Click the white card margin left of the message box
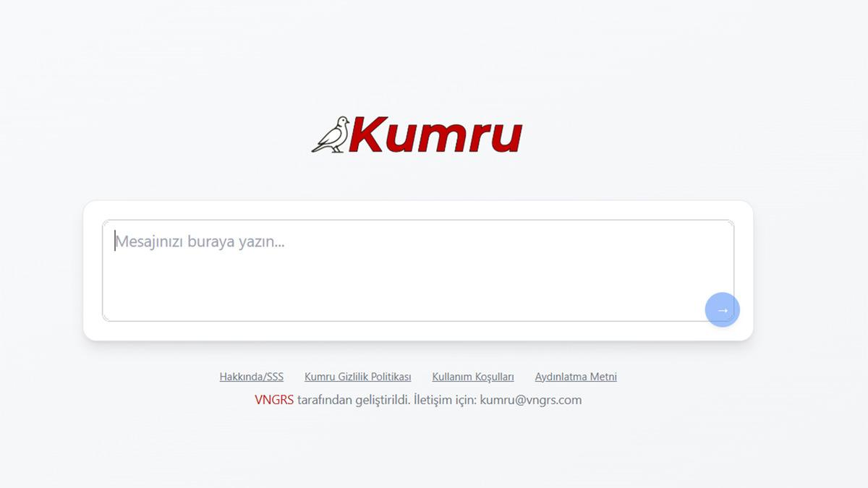The width and height of the screenshot is (868, 488). tap(93, 270)
